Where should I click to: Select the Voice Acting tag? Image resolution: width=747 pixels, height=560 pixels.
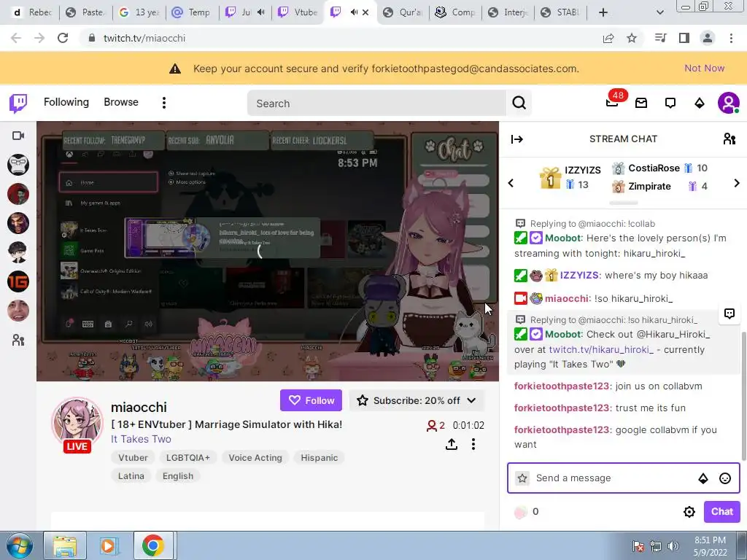255,458
